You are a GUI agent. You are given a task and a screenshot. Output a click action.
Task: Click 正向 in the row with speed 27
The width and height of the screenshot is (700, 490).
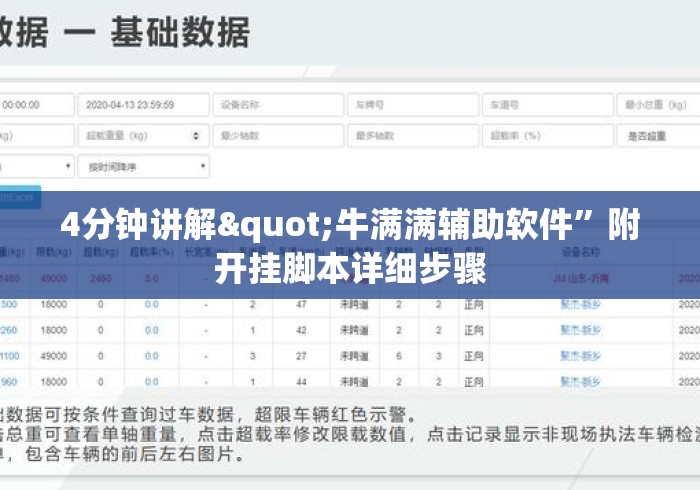474,356
